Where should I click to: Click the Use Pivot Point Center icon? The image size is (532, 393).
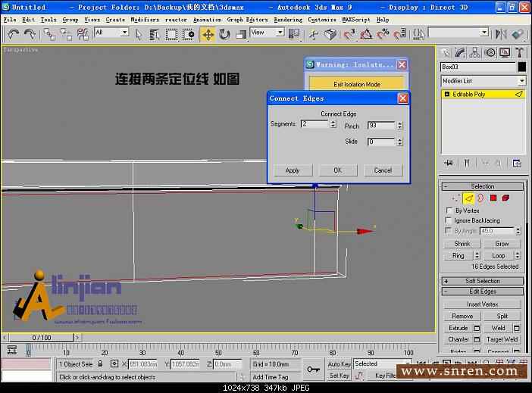(x=294, y=34)
